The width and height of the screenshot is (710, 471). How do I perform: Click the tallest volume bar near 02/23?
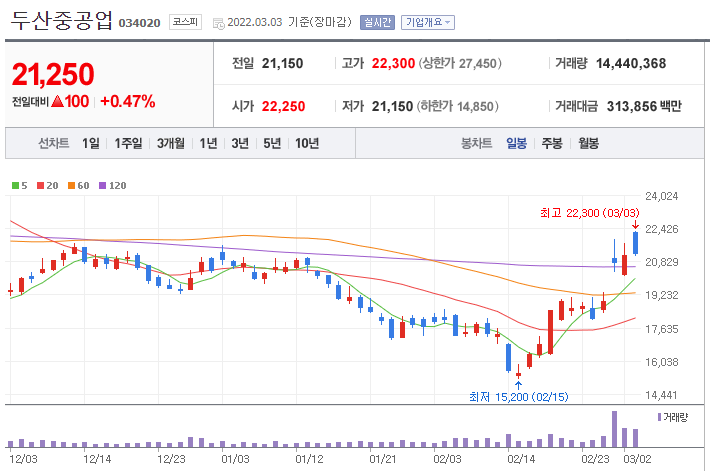tap(614, 429)
